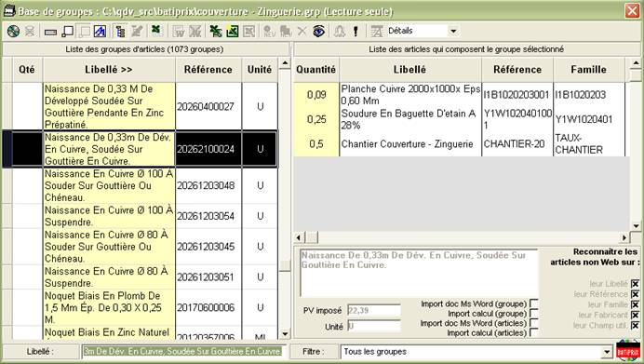
Task: Click the application icon in the title bar
Action: [9, 11]
